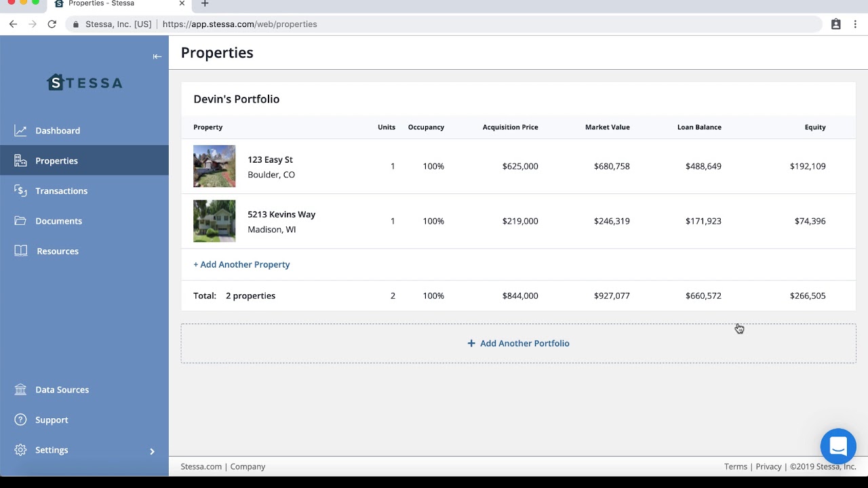Go back with browser back arrow
868x488 pixels.
coord(13,24)
